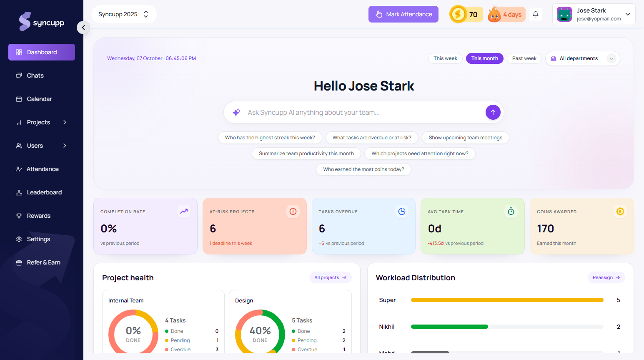Focus the Ask Syncupp AI input field
Image resolution: width=644 pixels, height=360 pixels.
(x=364, y=112)
